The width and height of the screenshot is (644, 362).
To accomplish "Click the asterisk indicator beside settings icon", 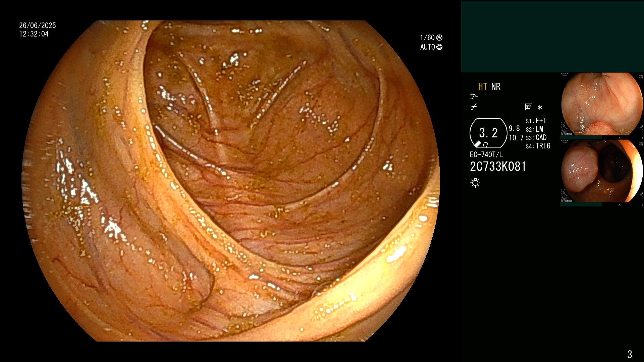I will pyautogui.click(x=540, y=108).
